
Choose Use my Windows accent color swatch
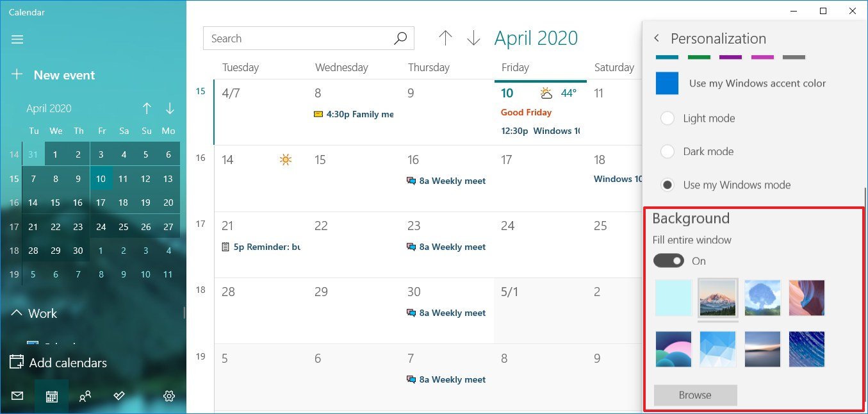pyautogui.click(x=667, y=83)
